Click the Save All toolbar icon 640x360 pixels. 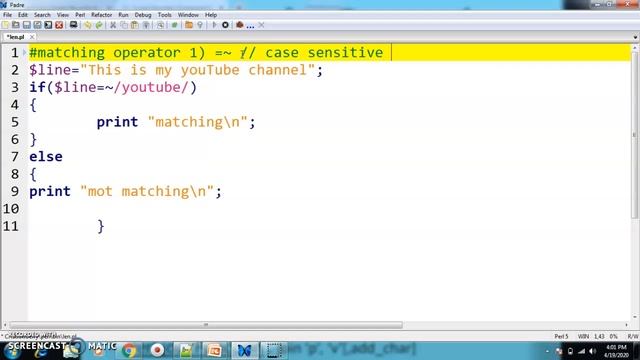[37, 25]
